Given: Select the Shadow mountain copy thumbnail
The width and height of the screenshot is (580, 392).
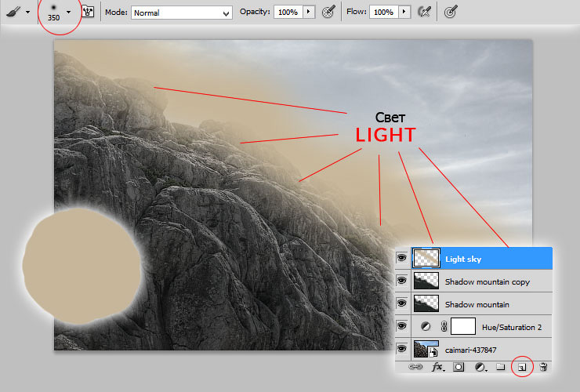Looking at the screenshot, I should coord(426,281).
